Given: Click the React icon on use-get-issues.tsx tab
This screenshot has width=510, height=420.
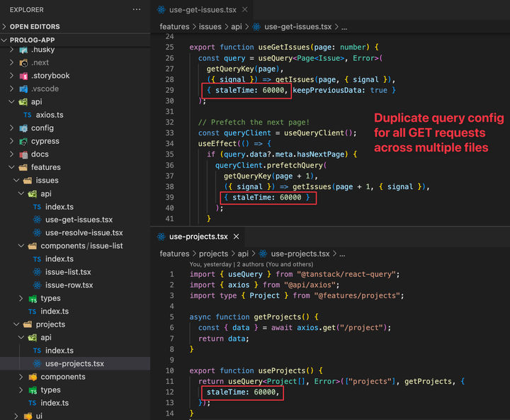Looking at the screenshot, I should (161, 10).
